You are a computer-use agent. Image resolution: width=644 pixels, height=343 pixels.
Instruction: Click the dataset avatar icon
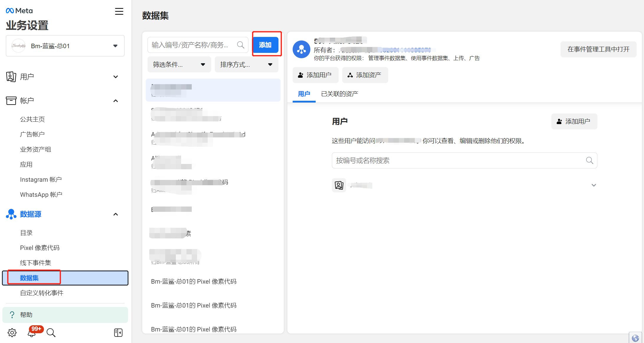(301, 49)
